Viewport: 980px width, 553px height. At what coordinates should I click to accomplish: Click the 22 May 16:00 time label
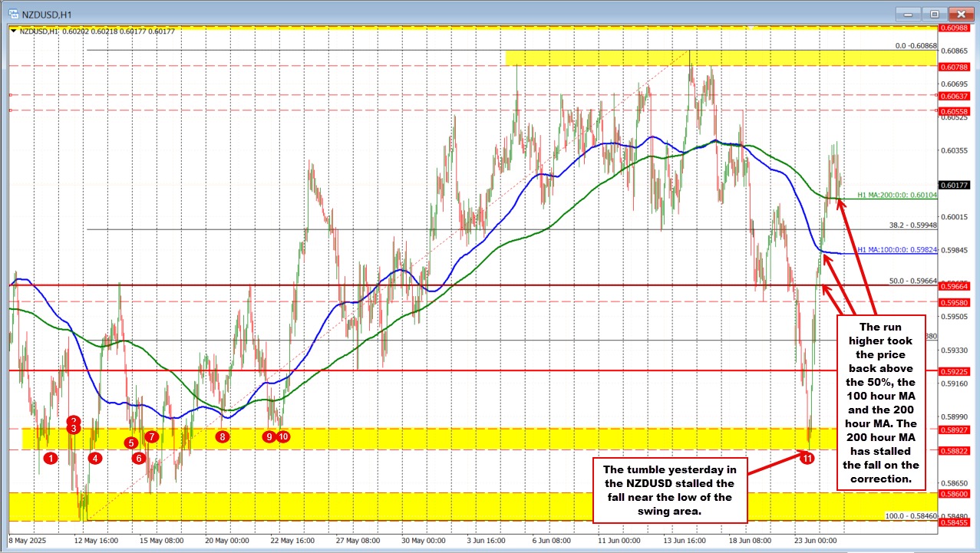click(x=292, y=540)
